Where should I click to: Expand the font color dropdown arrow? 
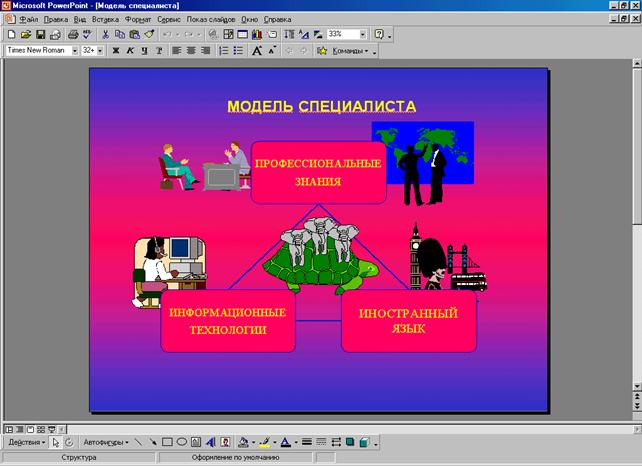pyautogui.click(x=296, y=442)
